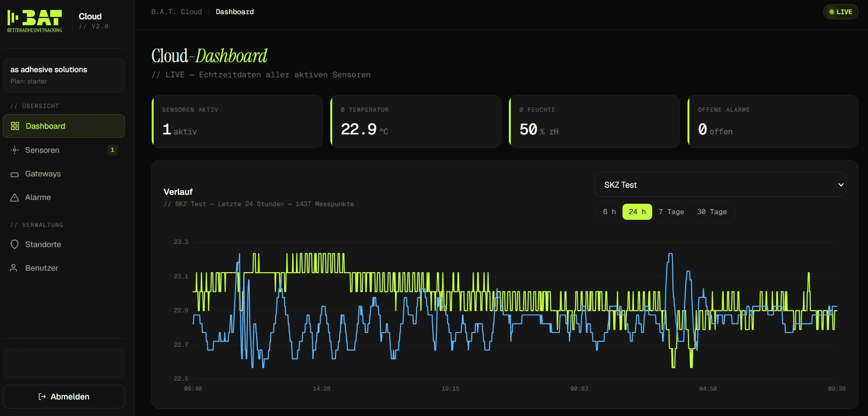Image resolution: width=868 pixels, height=416 pixels.
Task: Select the 6 h time range
Action: pos(609,212)
